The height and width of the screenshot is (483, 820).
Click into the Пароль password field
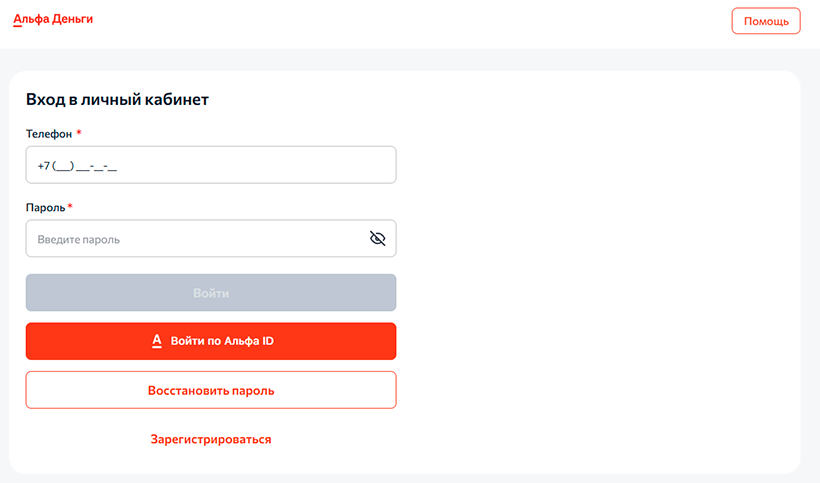point(196,239)
